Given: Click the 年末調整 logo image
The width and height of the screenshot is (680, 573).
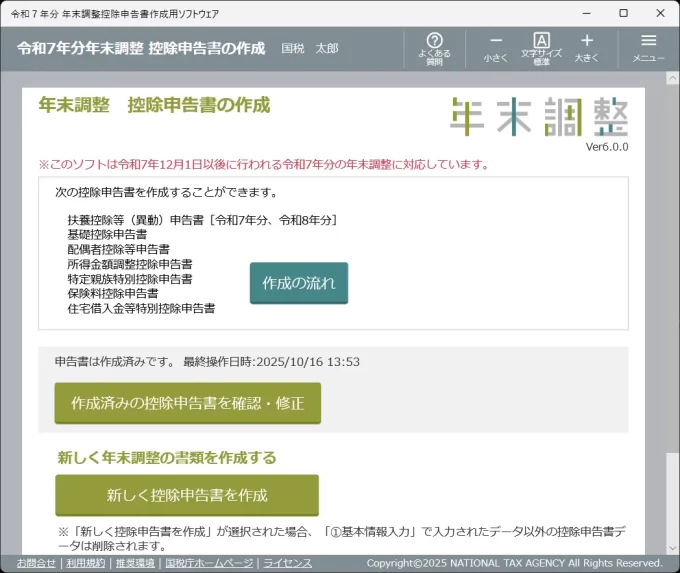Looking at the screenshot, I should click(x=538, y=117).
